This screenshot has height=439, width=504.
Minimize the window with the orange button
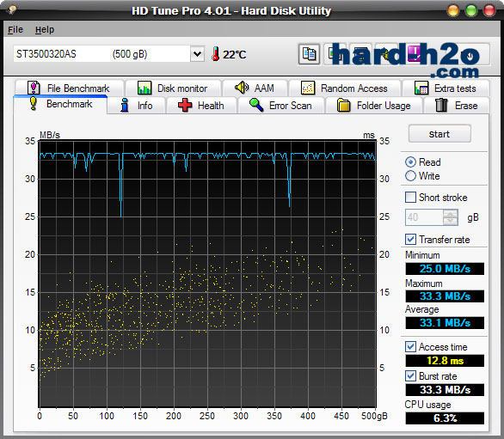click(x=453, y=10)
